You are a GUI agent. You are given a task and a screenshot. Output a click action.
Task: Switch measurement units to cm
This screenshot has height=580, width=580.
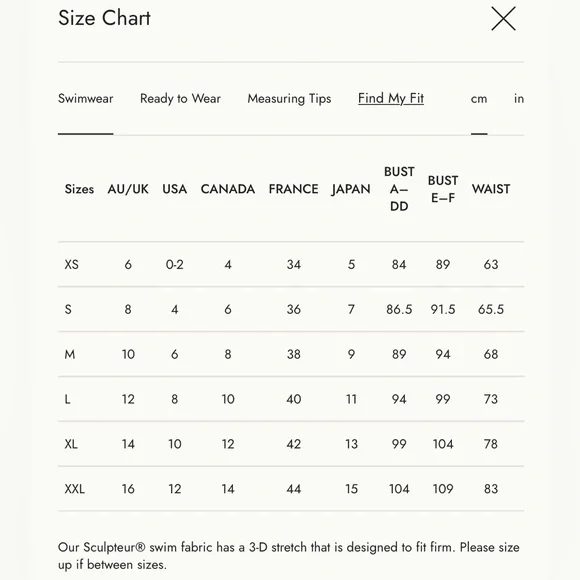(x=479, y=99)
